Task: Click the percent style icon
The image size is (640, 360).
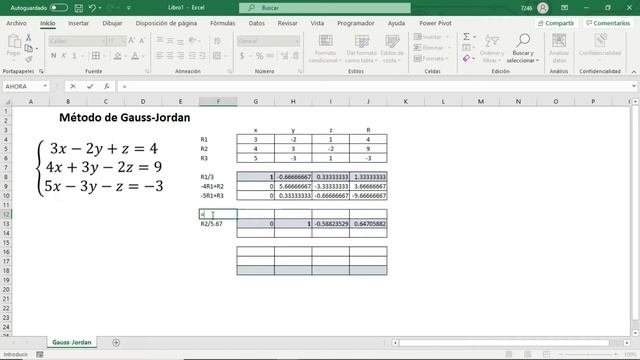Action: click(259, 56)
